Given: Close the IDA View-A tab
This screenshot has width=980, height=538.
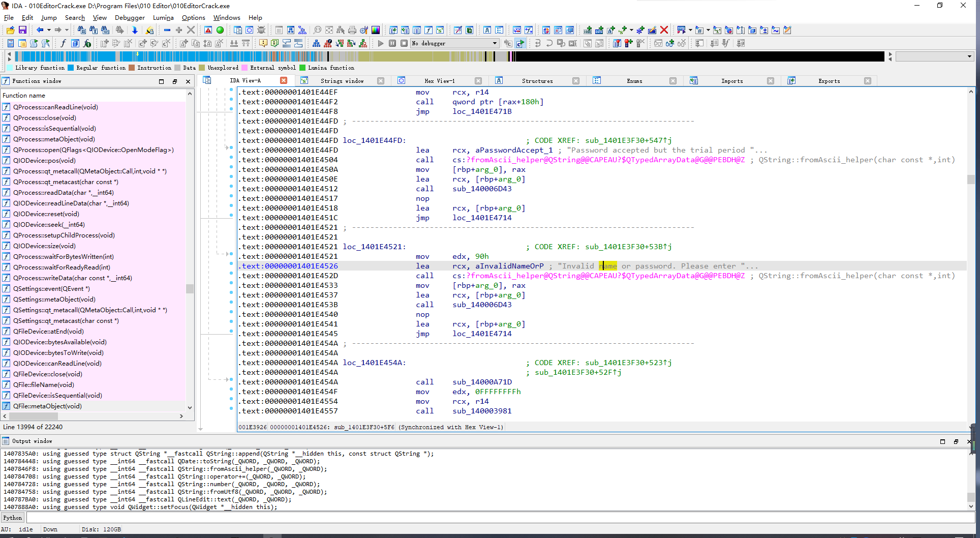Looking at the screenshot, I should point(284,80).
